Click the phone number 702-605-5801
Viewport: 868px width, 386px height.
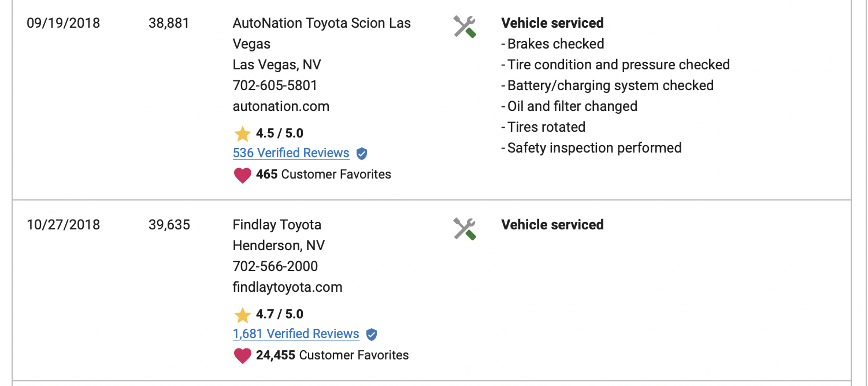click(x=275, y=86)
